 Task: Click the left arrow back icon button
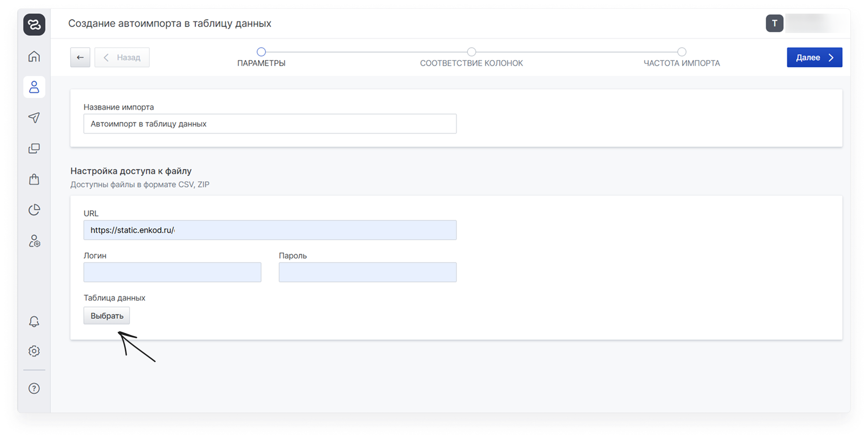(80, 58)
